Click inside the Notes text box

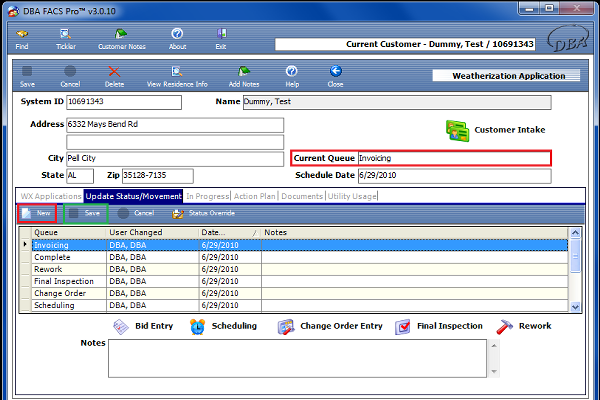coord(297,358)
